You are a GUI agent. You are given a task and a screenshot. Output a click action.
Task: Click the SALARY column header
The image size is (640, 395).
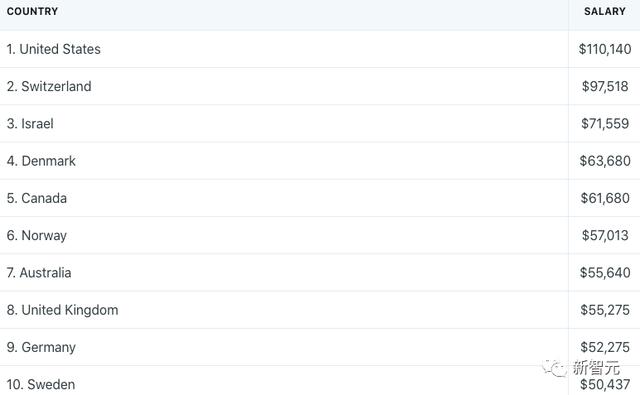click(x=604, y=11)
